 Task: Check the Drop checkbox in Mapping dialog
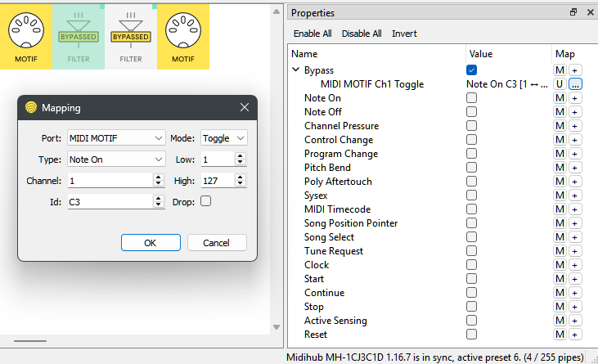pyautogui.click(x=205, y=201)
